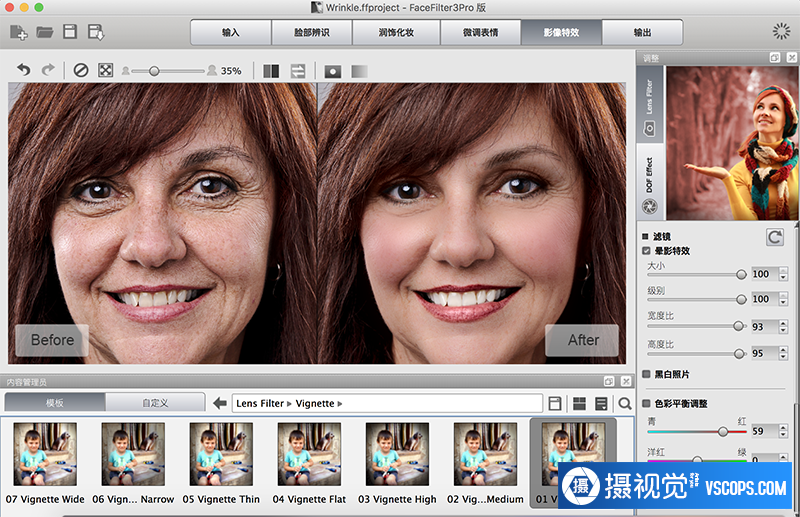The image size is (800, 517).
Task: Click the Before label button
Action: pyautogui.click(x=52, y=340)
